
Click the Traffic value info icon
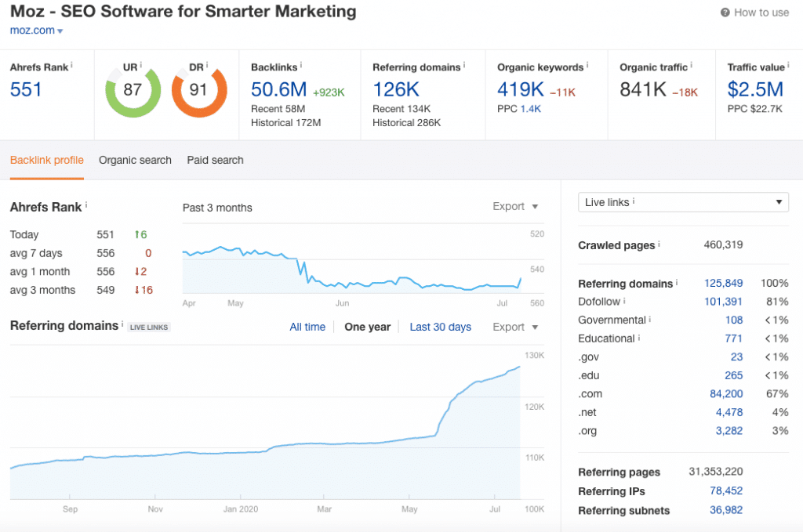coord(789,65)
